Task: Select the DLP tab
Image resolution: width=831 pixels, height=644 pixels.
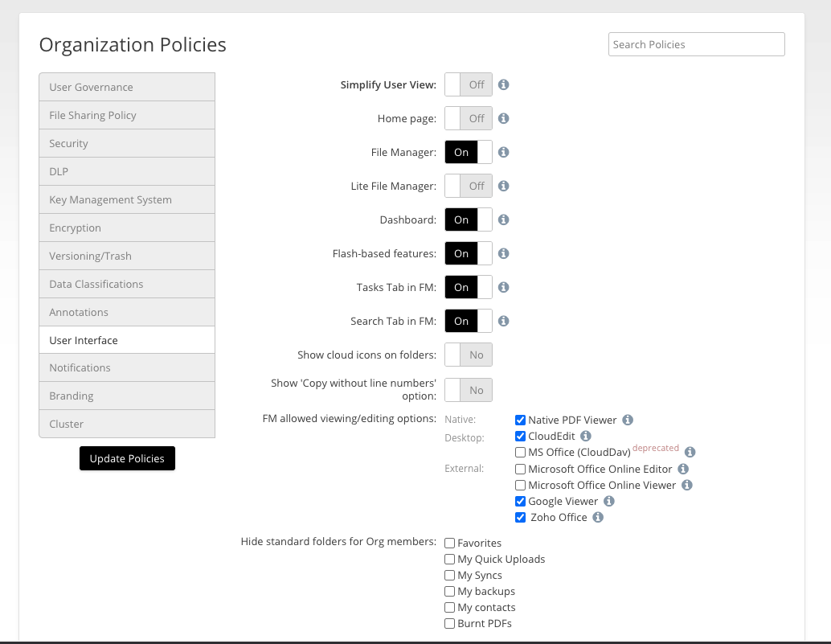Action: pyautogui.click(x=127, y=171)
